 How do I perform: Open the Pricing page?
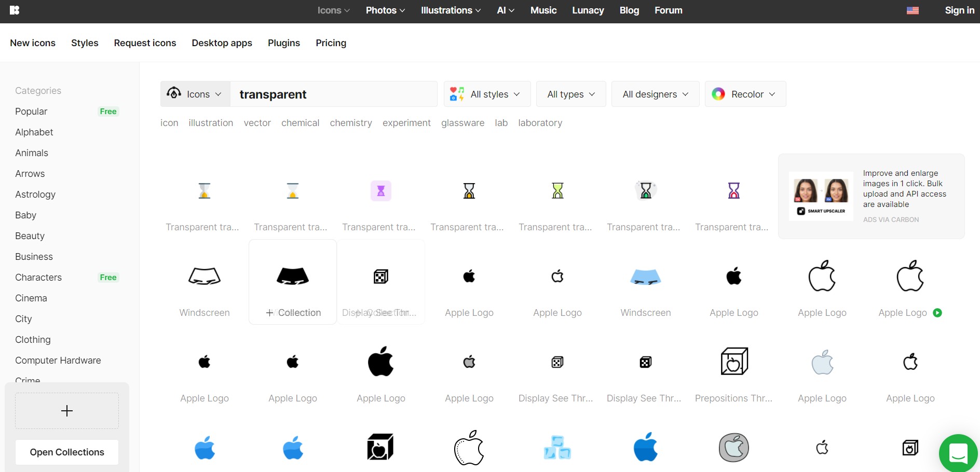331,43
